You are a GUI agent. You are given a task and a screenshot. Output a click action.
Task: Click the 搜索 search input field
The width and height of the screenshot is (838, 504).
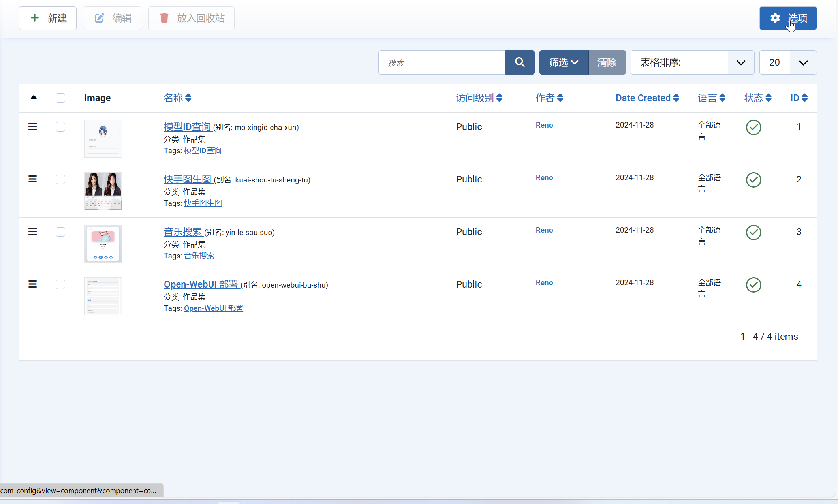(442, 62)
